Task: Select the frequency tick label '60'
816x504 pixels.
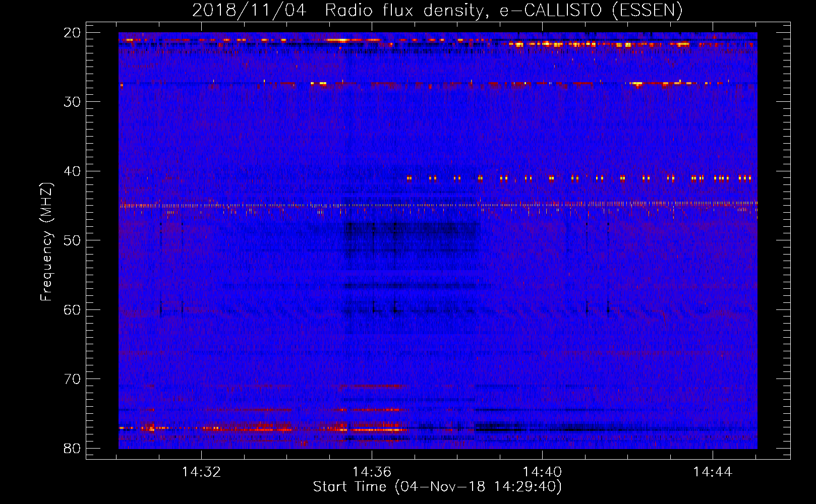Action: (x=73, y=309)
